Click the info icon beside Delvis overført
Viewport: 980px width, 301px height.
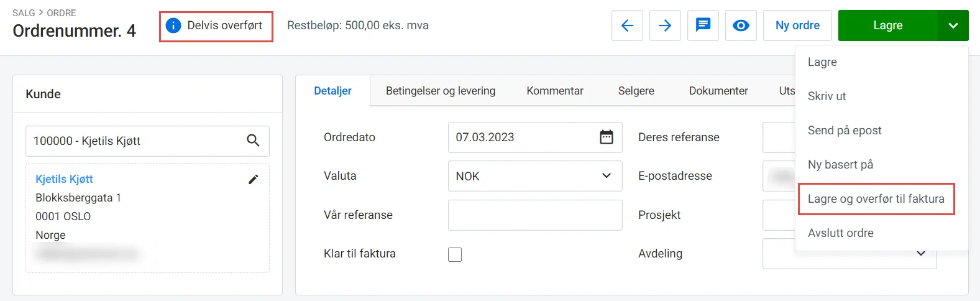click(173, 25)
